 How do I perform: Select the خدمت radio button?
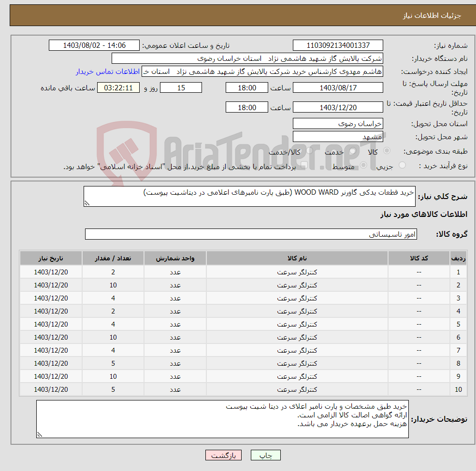click(x=352, y=151)
